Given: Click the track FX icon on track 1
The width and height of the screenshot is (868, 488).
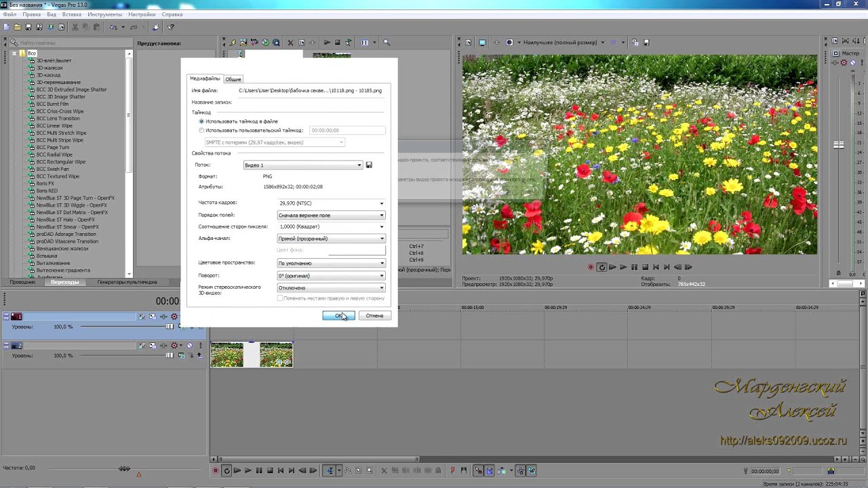Looking at the screenshot, I should [x=163, y=317].
